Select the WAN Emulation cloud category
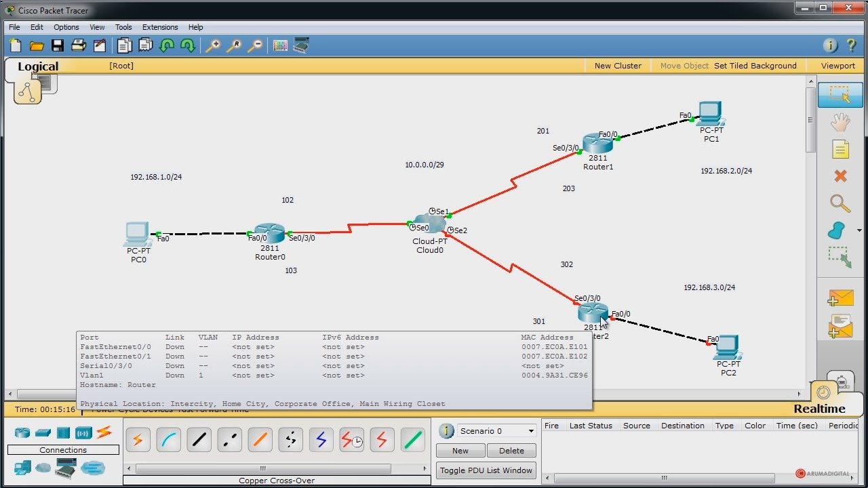The image size is (868, 488). (x=43, y=468)
